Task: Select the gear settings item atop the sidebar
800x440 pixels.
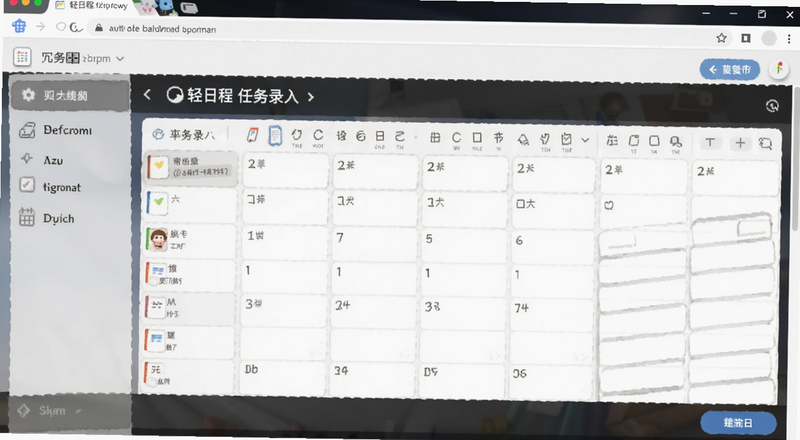Action: click(70, 95)
